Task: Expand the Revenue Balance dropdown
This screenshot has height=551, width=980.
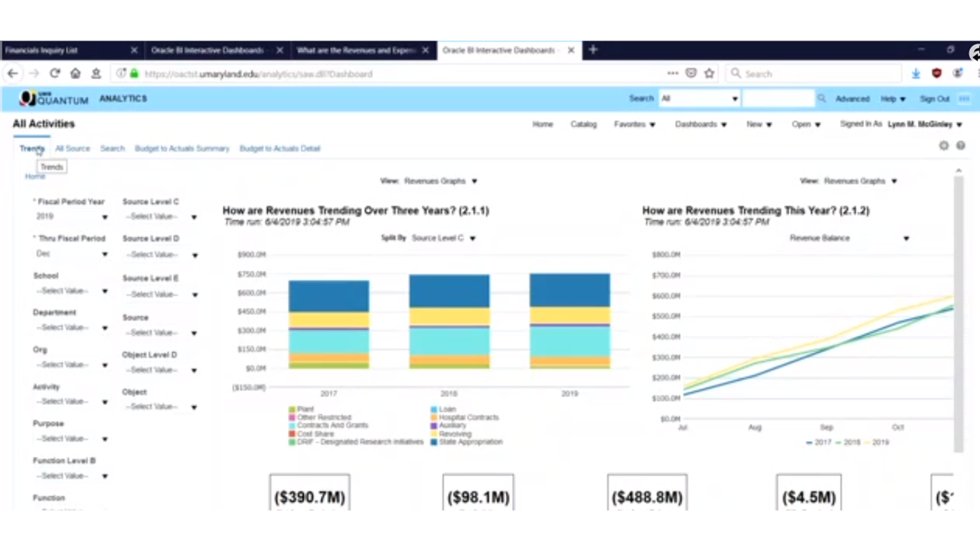Action: [x=906, y=239]
